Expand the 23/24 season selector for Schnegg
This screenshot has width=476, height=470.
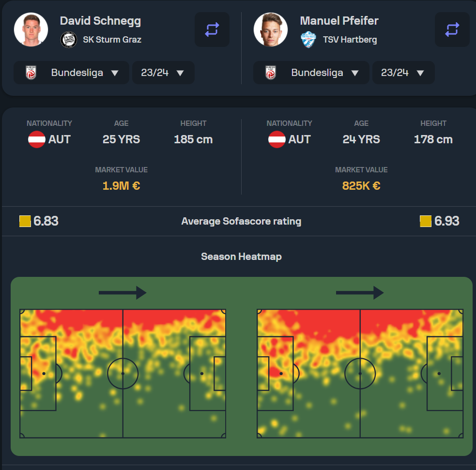(x=163, y=73)
